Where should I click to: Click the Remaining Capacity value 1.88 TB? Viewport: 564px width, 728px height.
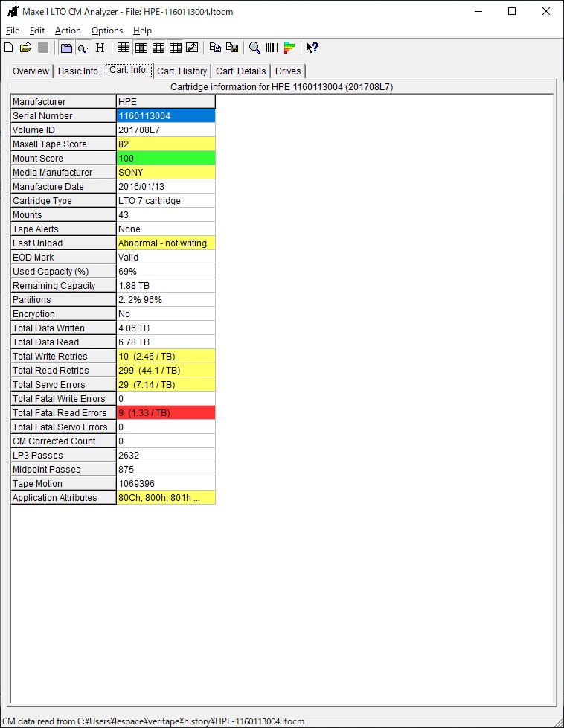click(x=166, y=286)
